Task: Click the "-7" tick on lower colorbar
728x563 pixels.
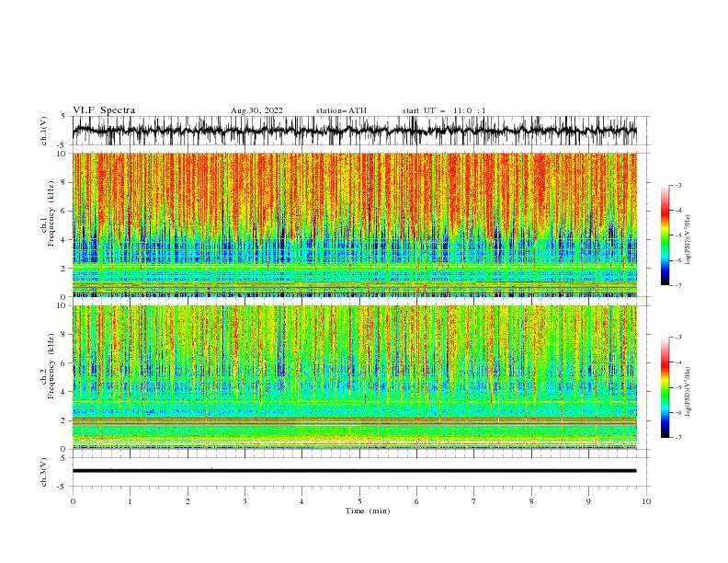Action: [677, 438]
